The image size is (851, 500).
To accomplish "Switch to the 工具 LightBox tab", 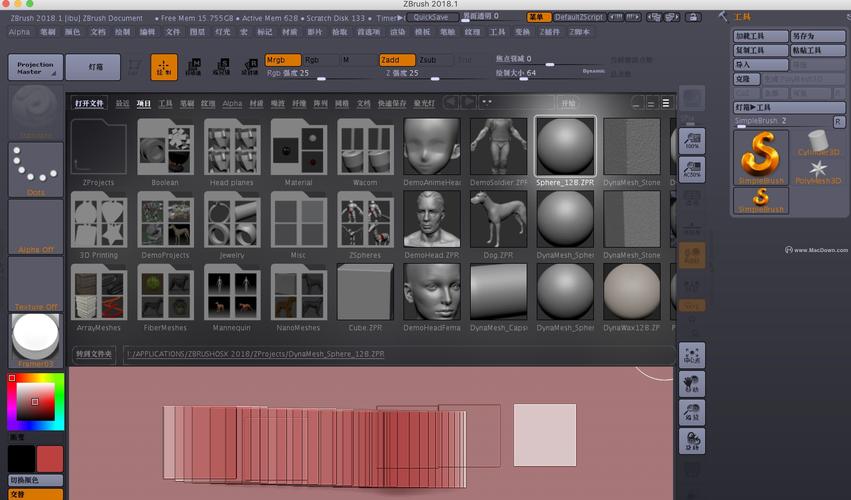I will 166,103.
